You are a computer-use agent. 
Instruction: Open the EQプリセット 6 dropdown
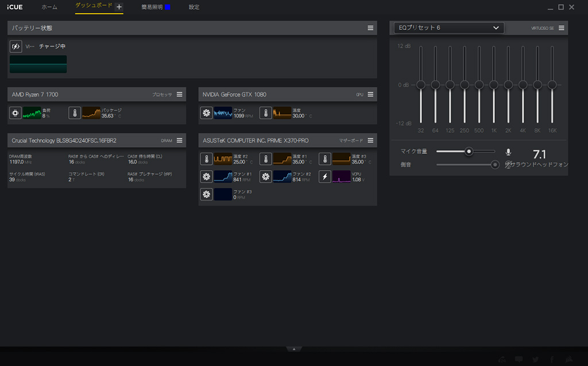[449, 28]
